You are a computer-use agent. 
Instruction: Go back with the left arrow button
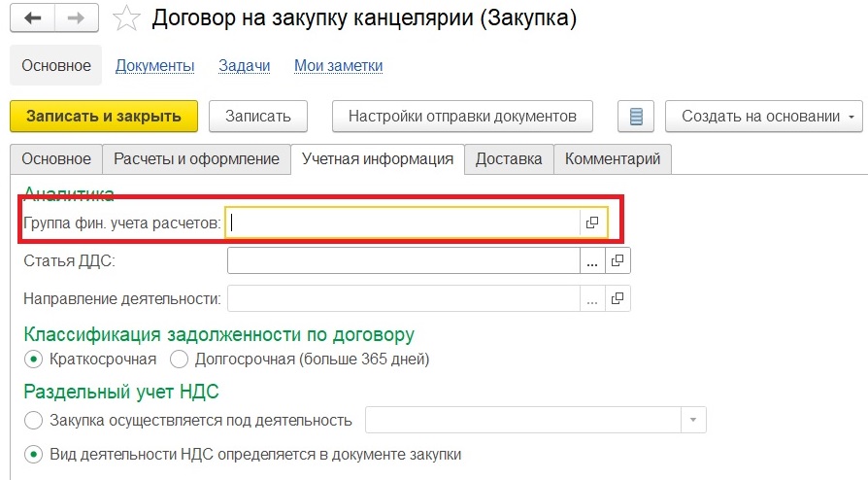(33, 18)
